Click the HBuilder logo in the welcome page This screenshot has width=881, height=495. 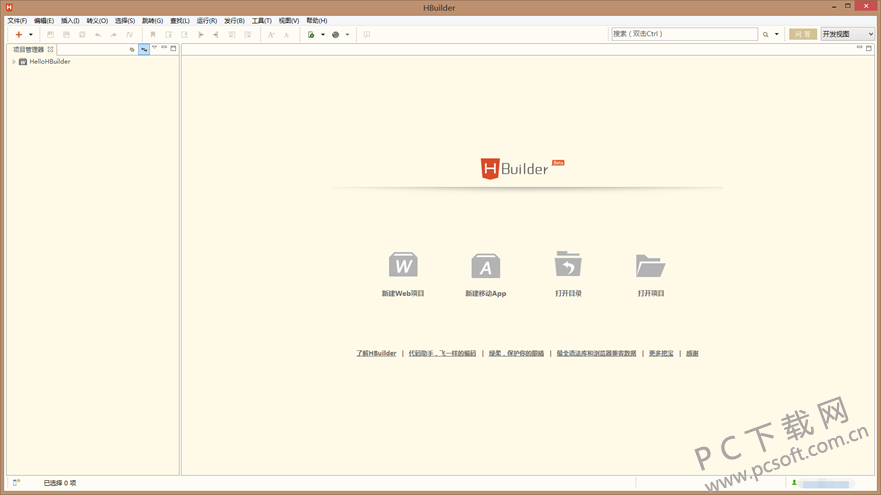522,169
